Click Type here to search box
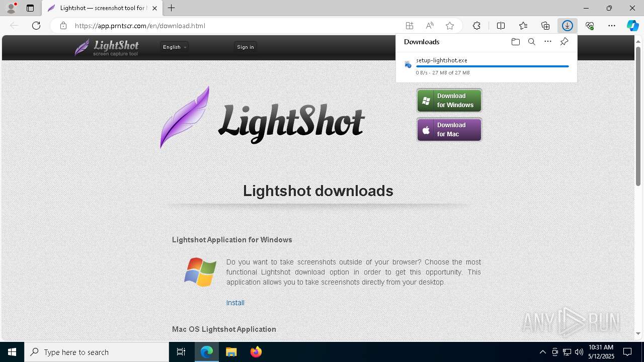644x362 pixels. point(97,352)
